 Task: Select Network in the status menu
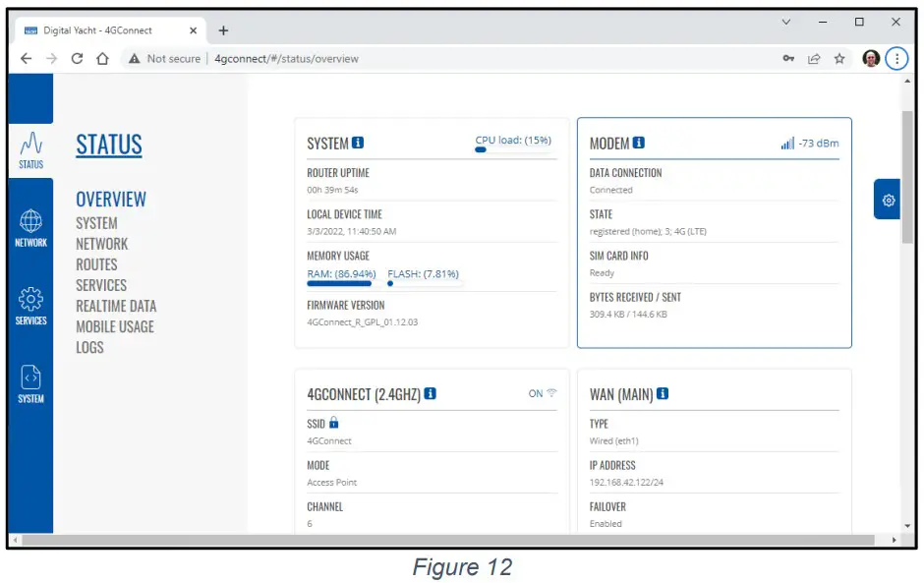[x=102, y=244]
